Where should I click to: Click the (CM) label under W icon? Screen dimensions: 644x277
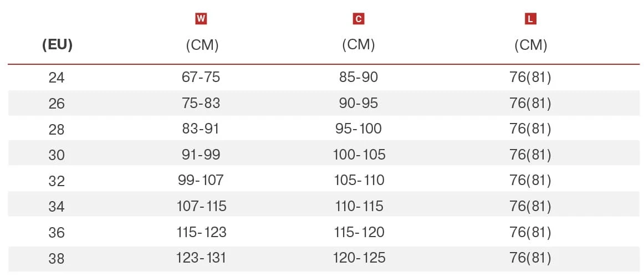tap(202, 45)
